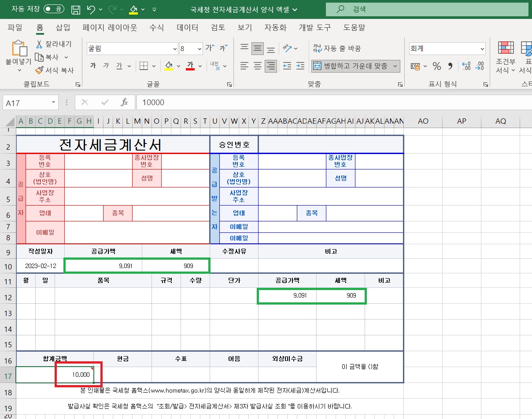
Task: Click 병합하고 가운데 맞춤 button
Action: [x=351, y=66]
